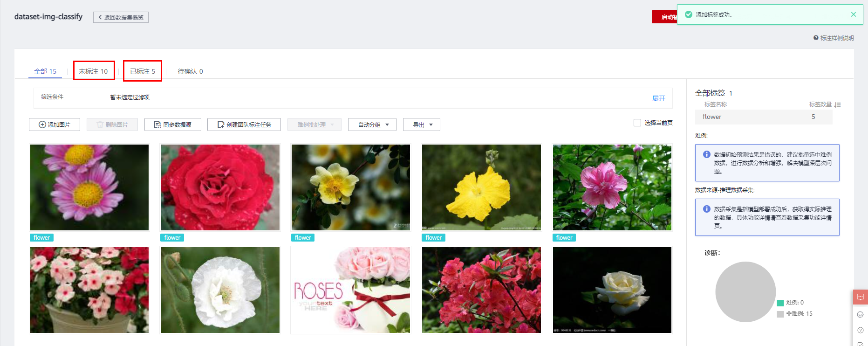Select the white rose on black thumbnail
Screen dimensions: 868x346
pos(612,290)
